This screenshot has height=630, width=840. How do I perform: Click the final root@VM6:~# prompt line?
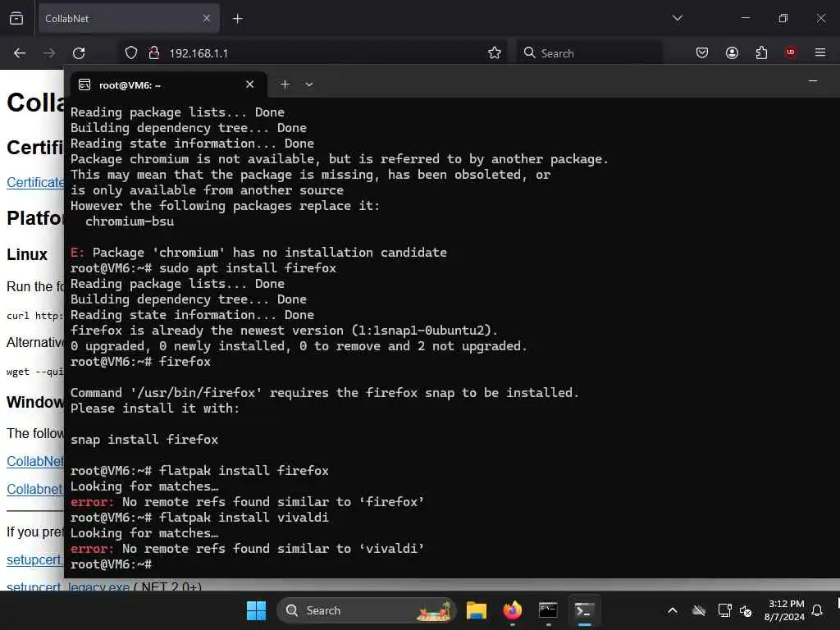(x=112, y=564)
